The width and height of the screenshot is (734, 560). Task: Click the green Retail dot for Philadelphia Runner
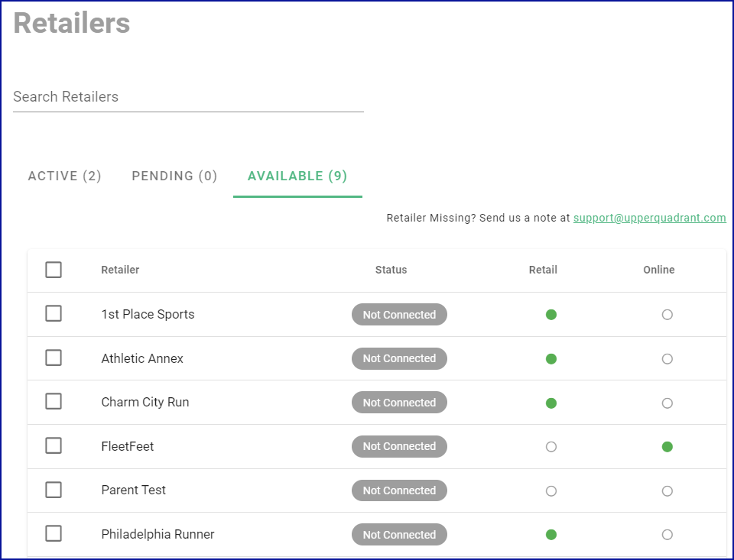pos(551,535)
